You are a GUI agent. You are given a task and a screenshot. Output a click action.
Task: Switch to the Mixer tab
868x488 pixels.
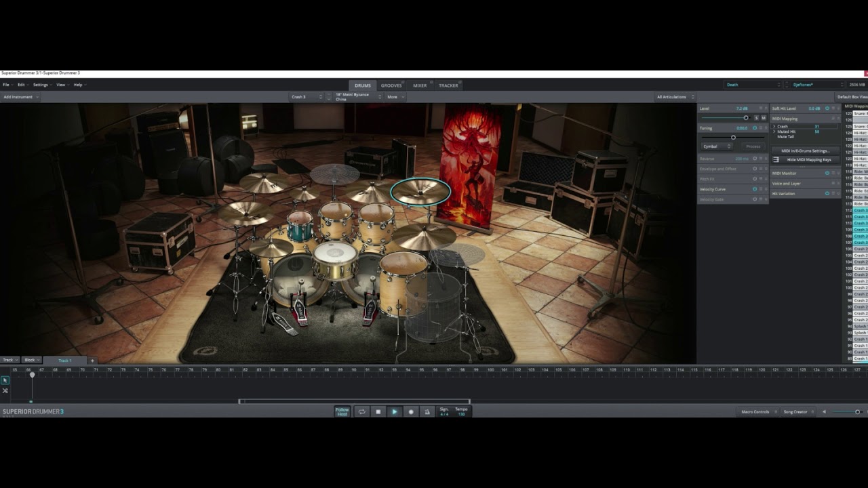coord(420,85)
